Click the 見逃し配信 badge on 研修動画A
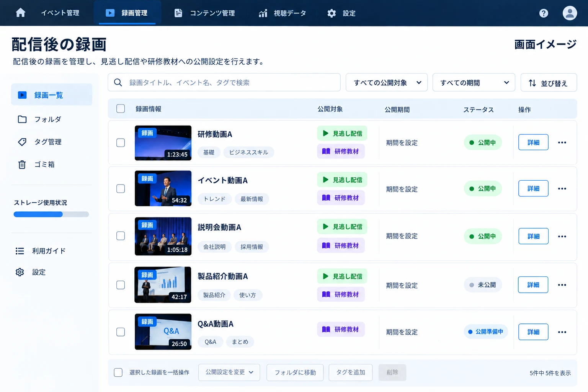This screenshot has width=588, height=392. tap(342, 133)
